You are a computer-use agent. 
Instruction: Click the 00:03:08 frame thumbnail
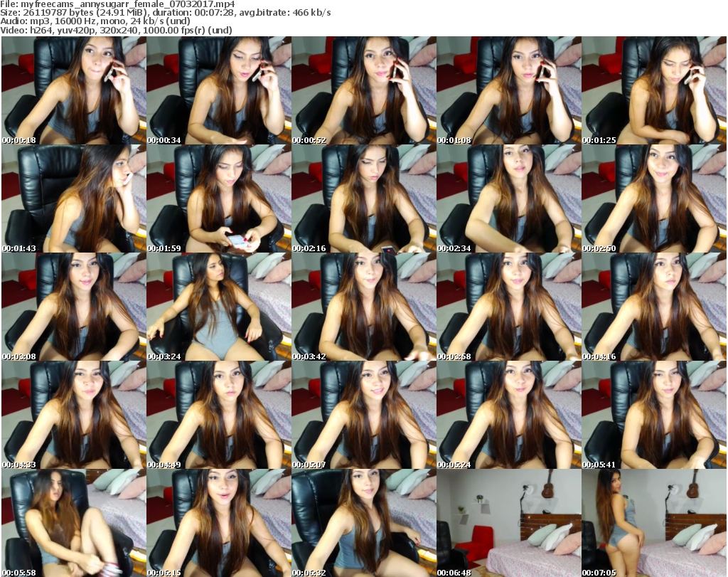[74, 307]
